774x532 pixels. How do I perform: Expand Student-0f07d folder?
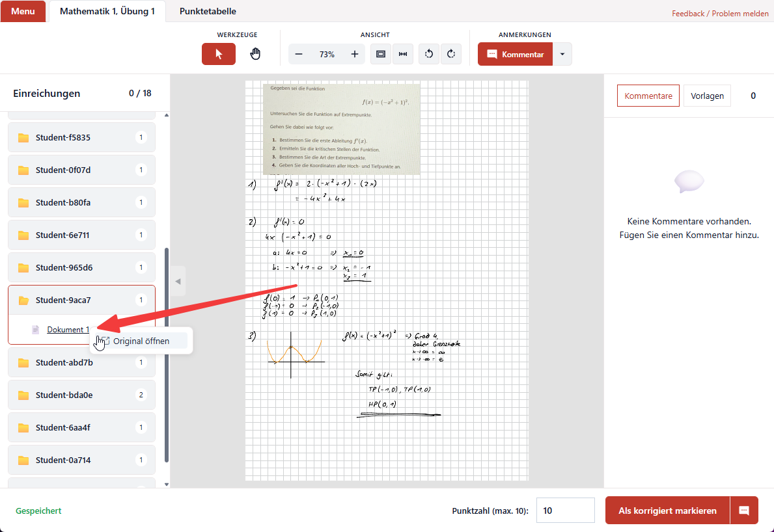pos(81,170)
